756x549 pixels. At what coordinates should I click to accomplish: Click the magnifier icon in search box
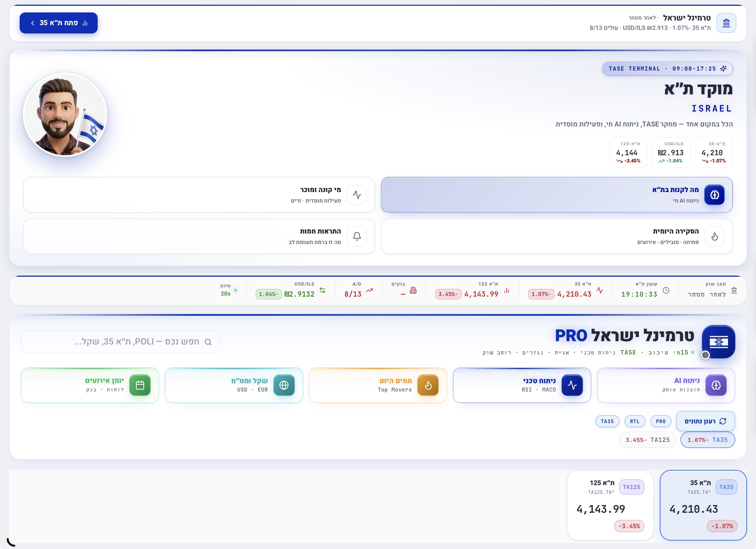point(208,342)
